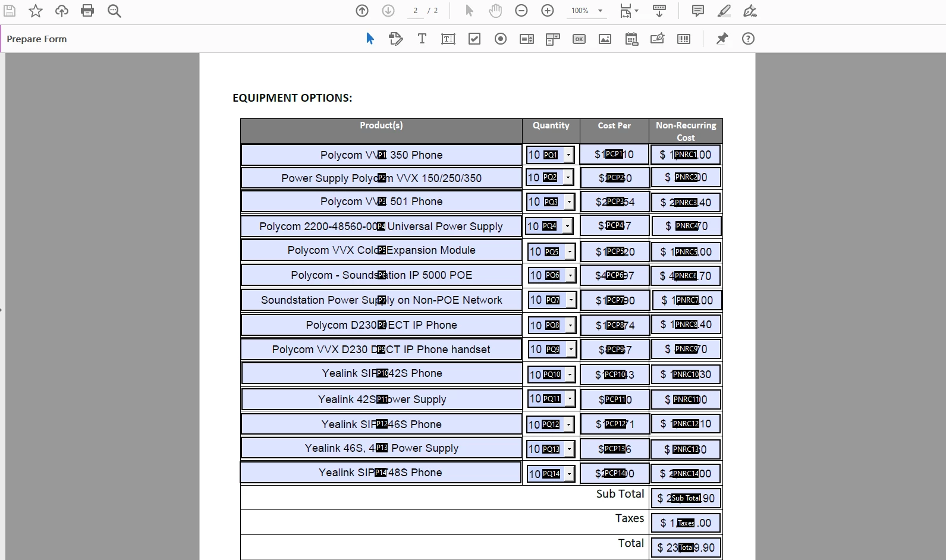This screenshot has height=560, width=946.
Task: Expand PQ9 quantity dropdown arrow
Action: click(x=571, y=349)
